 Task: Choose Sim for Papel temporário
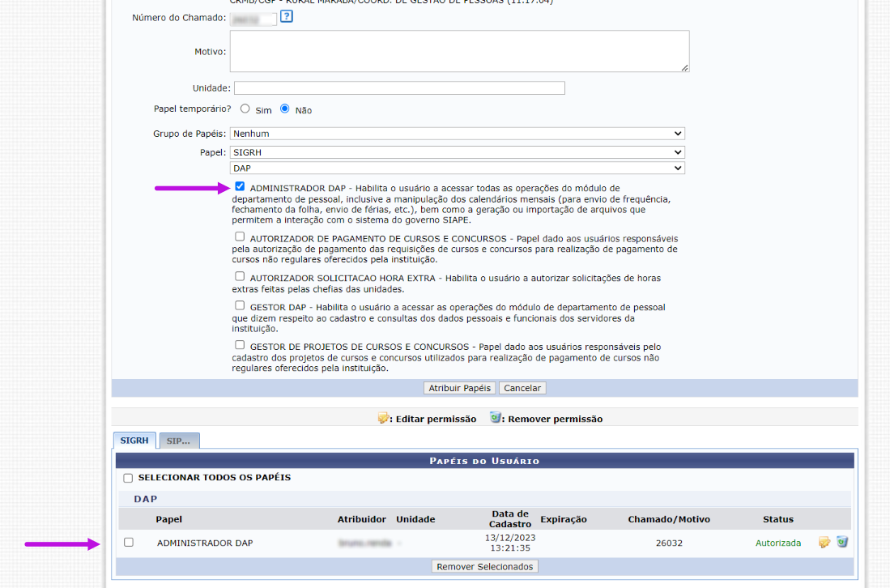coord(245,109)
